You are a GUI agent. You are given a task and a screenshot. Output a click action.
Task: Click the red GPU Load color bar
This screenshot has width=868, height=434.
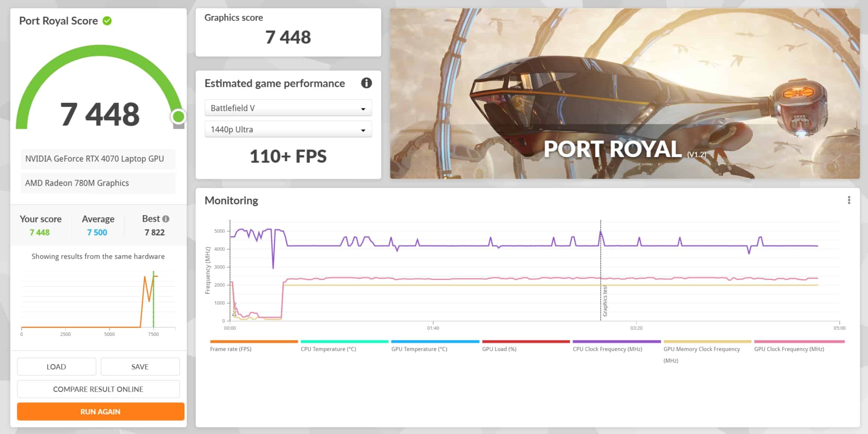(526, 342)
